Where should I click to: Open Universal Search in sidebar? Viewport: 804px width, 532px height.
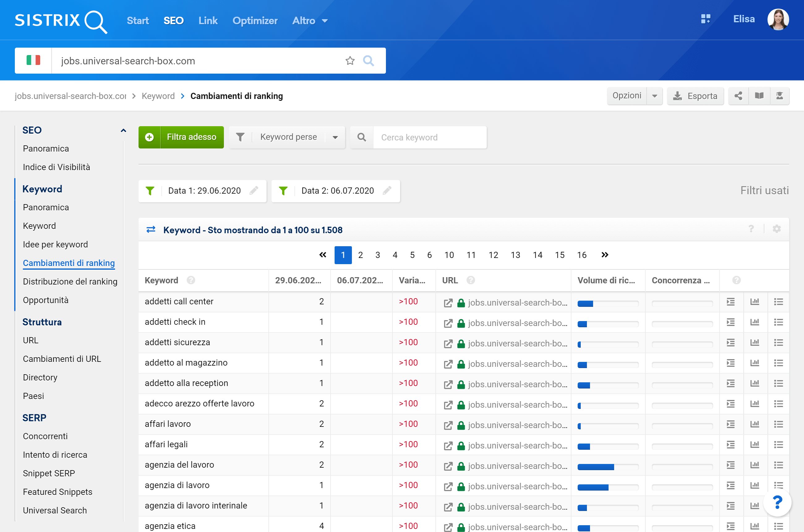click(55, 510)
